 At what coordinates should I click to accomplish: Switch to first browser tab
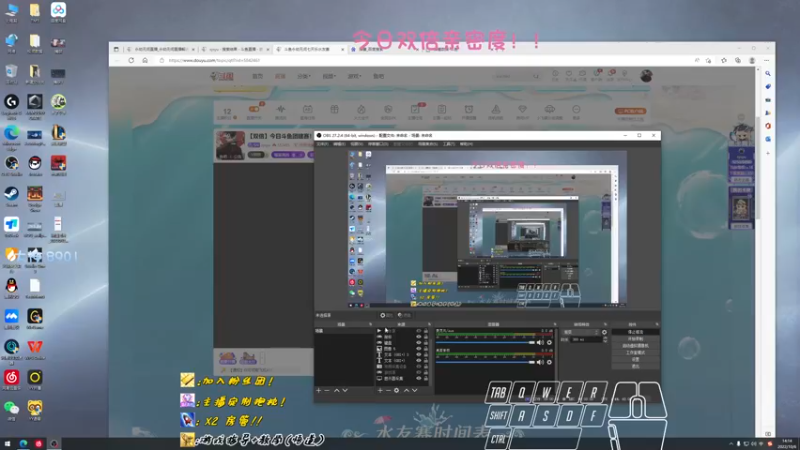[161, 49]
